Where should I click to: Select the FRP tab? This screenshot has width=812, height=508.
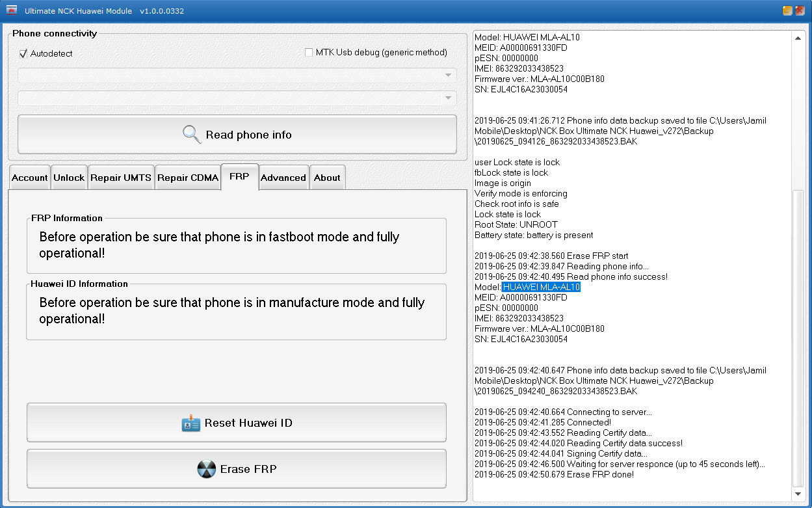(239, 176)
